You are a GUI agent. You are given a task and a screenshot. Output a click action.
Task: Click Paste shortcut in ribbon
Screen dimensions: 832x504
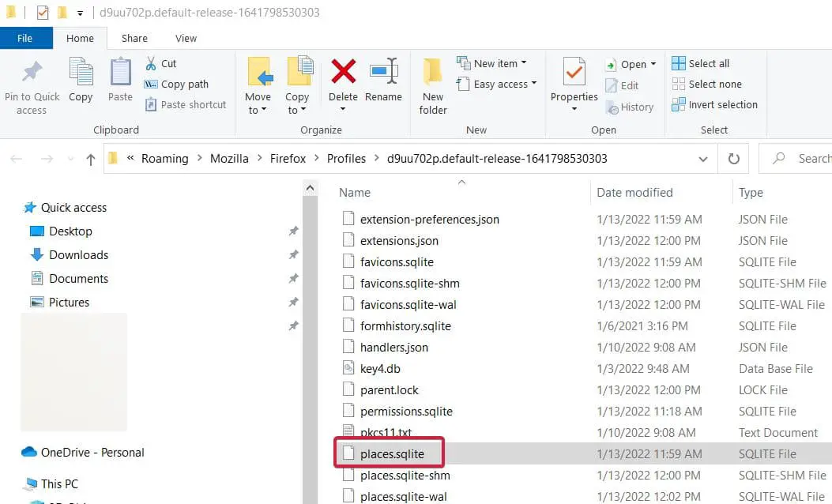[x=186, y=104]
